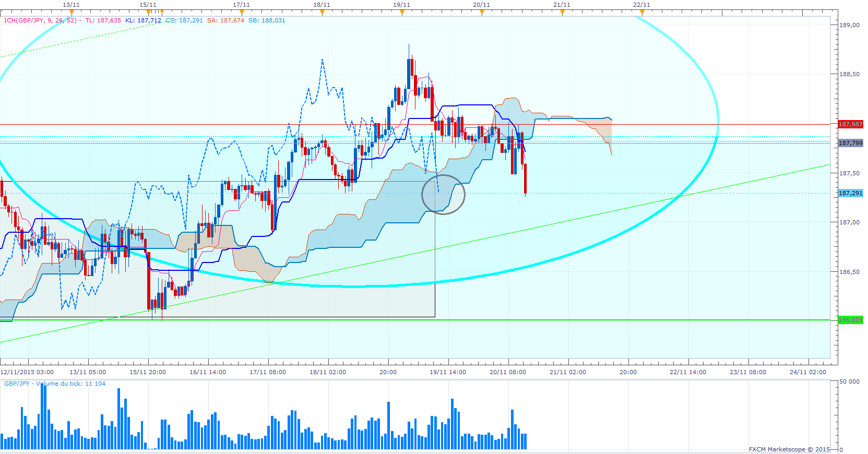Click the 17/11 08:00 time label
This screenshot has width=868, height=454.
[268, 372]
